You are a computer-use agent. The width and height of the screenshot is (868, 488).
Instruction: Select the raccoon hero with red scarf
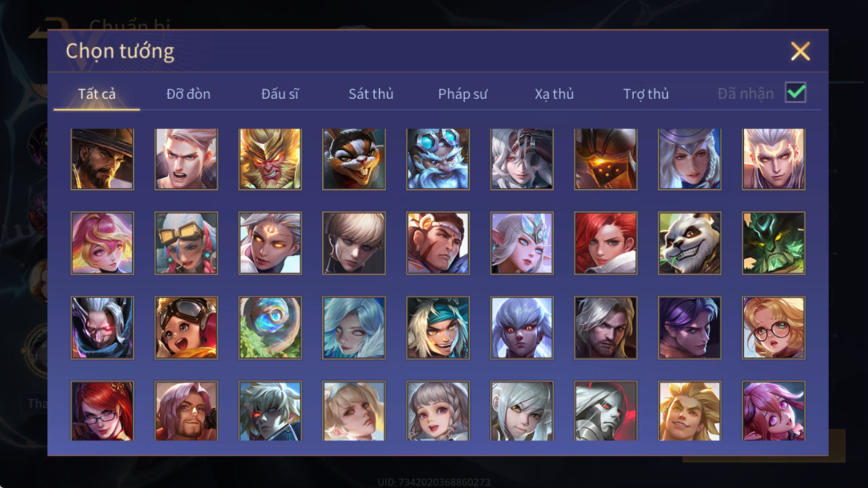(354, 159)
